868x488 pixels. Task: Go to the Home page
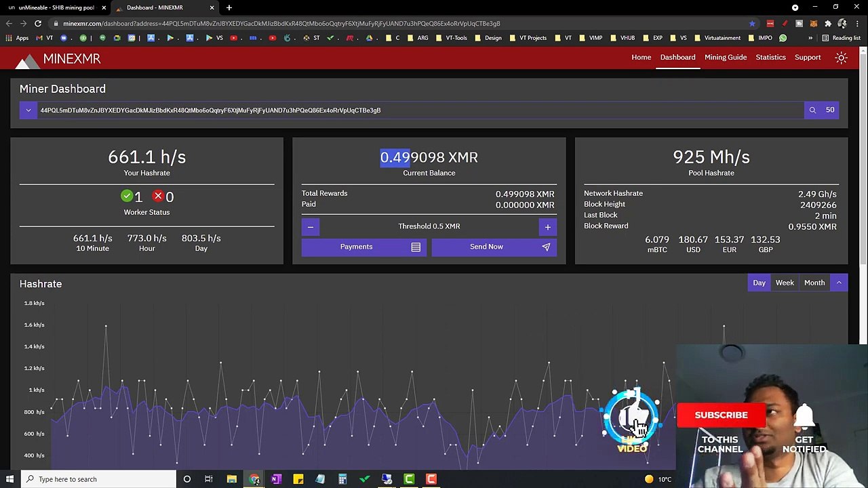click(x=641, y=58)
